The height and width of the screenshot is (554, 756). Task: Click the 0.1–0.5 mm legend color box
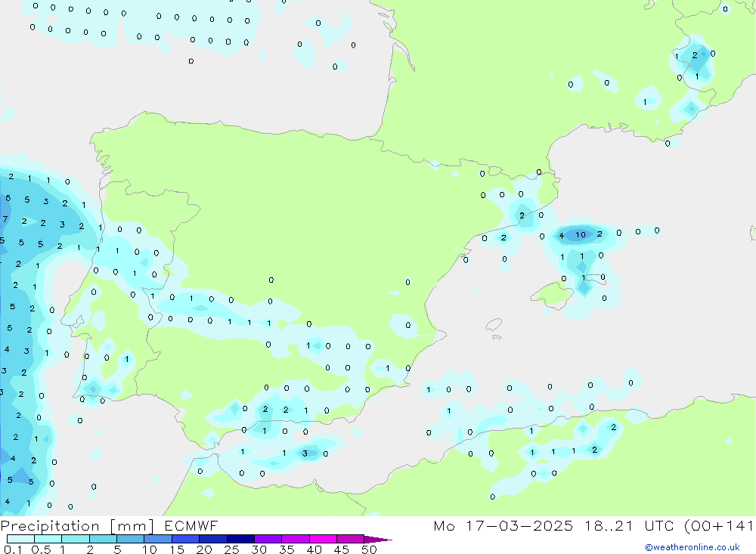(x=20, y=539)
